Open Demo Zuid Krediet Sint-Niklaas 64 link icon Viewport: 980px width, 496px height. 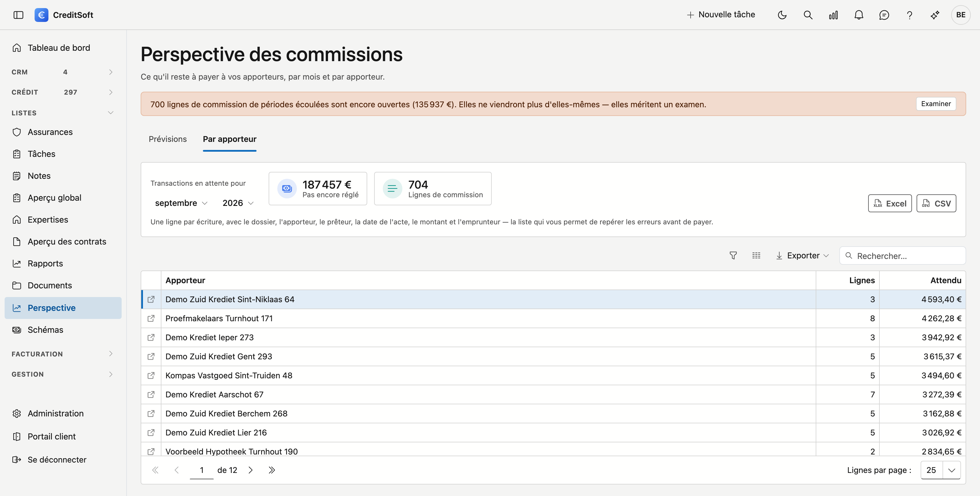pos(151,299)
